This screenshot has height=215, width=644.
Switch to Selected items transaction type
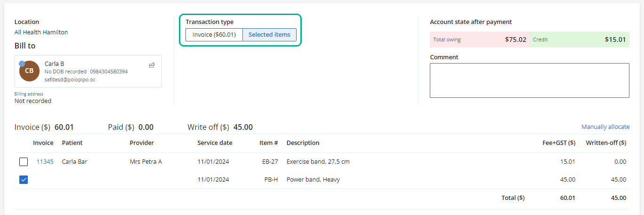pos(269,35)
